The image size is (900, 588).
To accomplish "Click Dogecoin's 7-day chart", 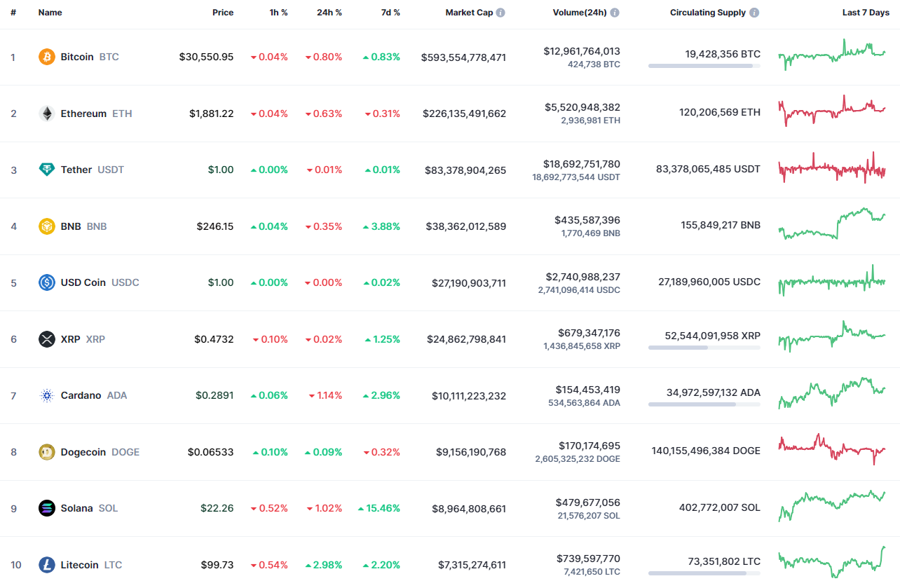I will pyautogui.click(x=831, y=451).
